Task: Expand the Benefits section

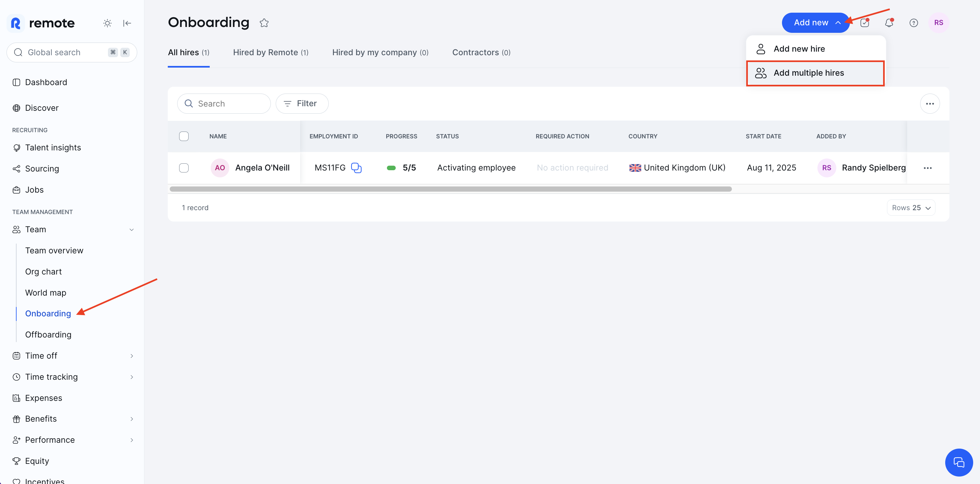Action: point(132,419)
